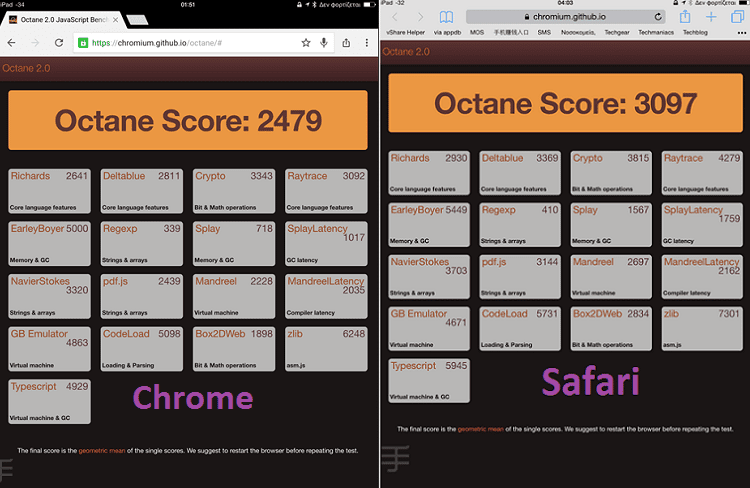Click the Raytrace 4279 result card in Safari

pos(702,173)
